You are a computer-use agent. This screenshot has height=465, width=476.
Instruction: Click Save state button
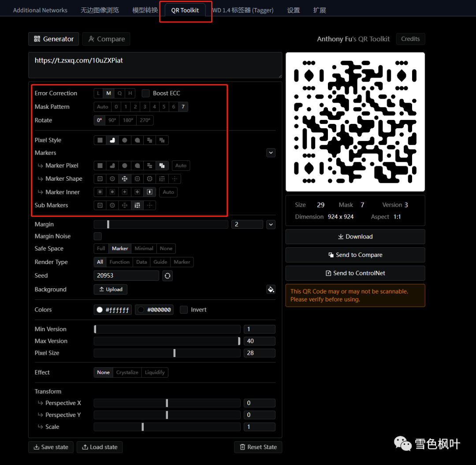(51, 447)
